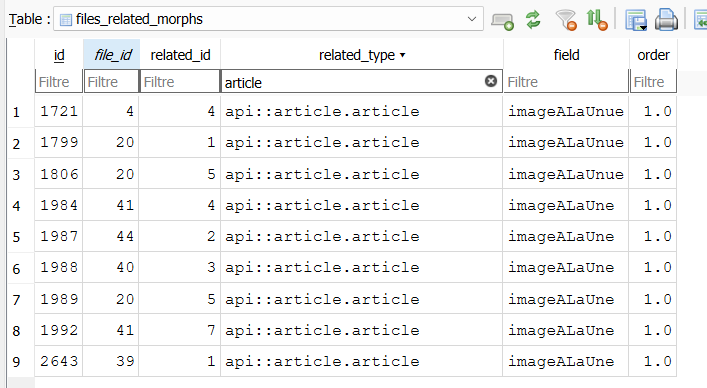The image size is (707, 388).
Task: Open the save table as menu
Action: pyautogui.click(x=636, y=20)
